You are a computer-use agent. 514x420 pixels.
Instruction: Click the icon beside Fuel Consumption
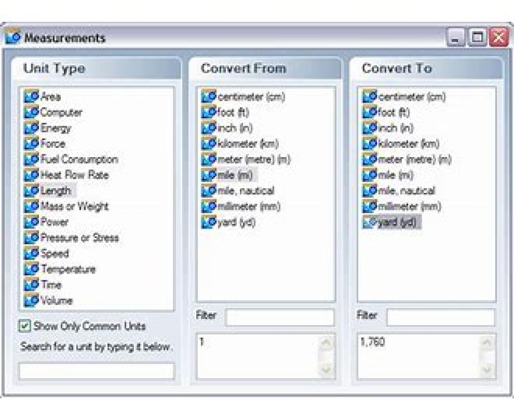tap(31, 160)
